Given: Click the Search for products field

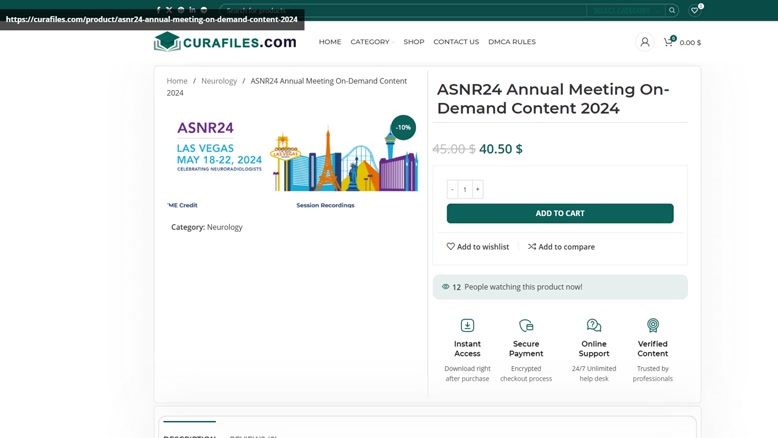Looking at the screenshot, I should (403, 10).
